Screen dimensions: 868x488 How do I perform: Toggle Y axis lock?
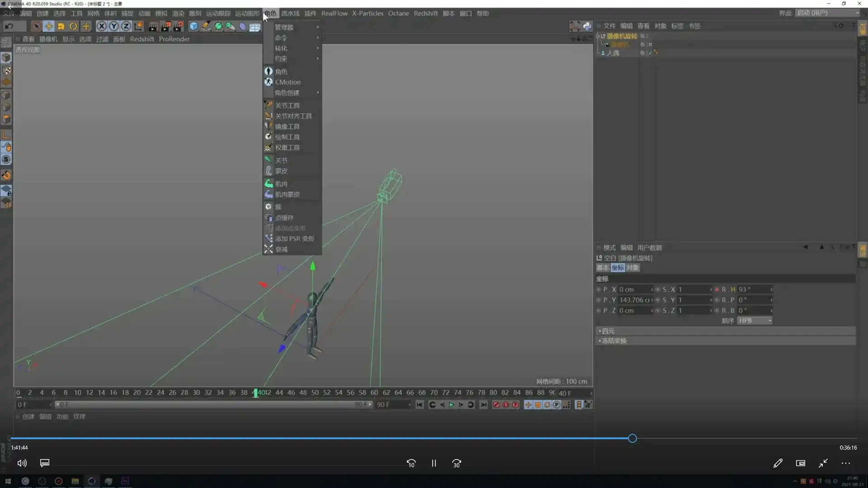click(114, 26)
